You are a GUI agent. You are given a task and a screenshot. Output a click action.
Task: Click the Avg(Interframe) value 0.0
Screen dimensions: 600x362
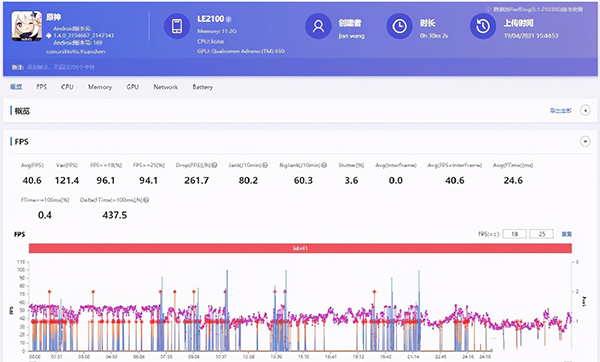point(396,180)
